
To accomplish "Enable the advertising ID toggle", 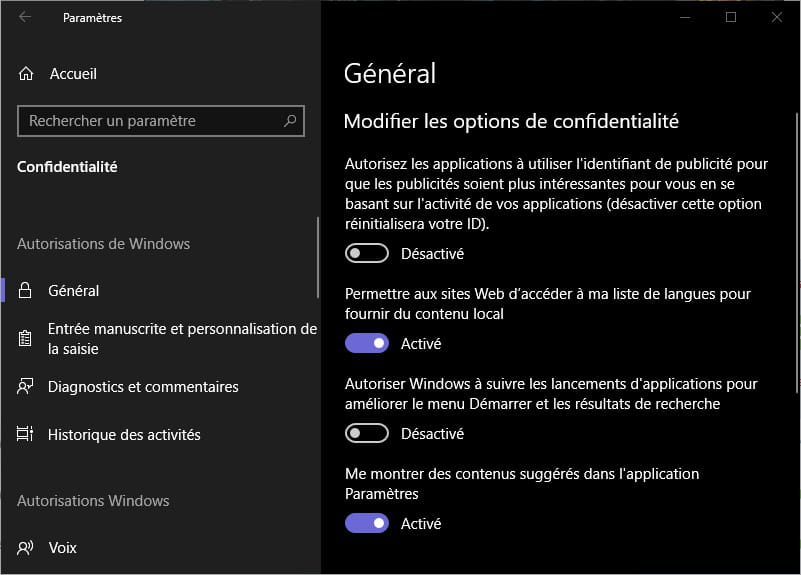I will coord(366,254).
